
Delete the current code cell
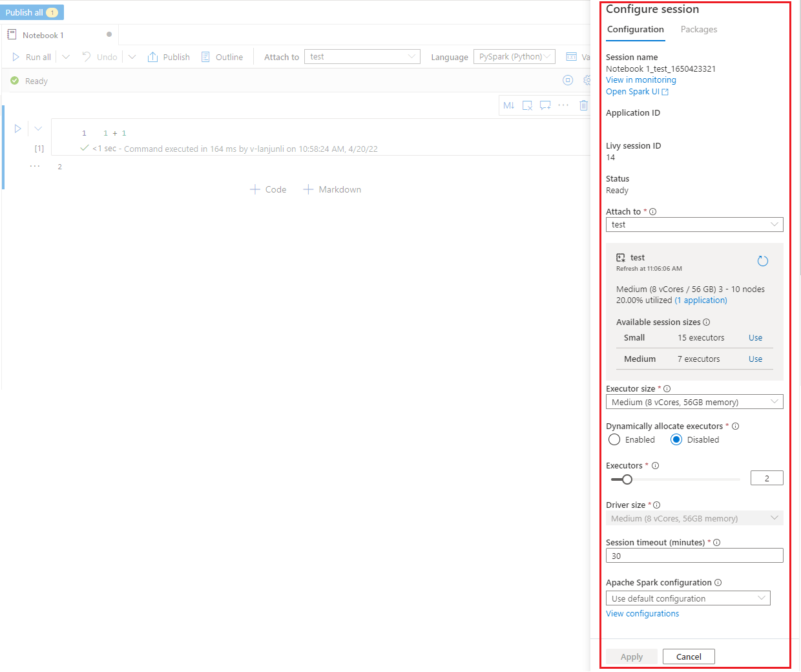tap(583, 105)
